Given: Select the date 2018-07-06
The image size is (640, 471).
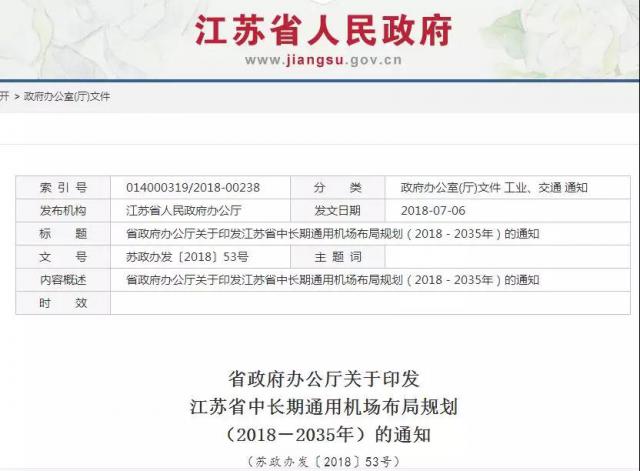Looking at the screenshot, I should pos(433,211).
